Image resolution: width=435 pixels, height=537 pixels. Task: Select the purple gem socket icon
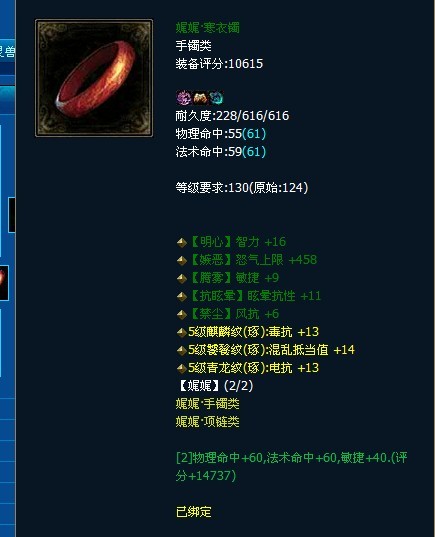183,98
